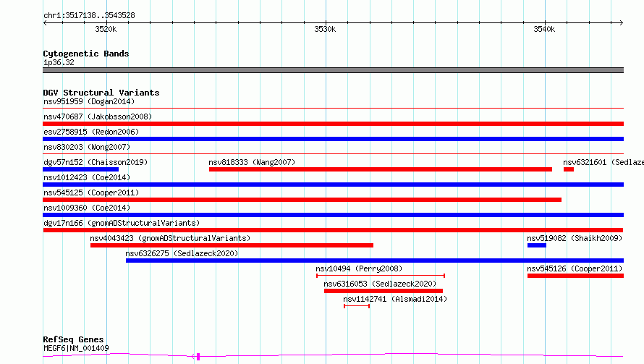
Task: Click the nsv6321601 small red bar
Action: [x=569, y=169]
